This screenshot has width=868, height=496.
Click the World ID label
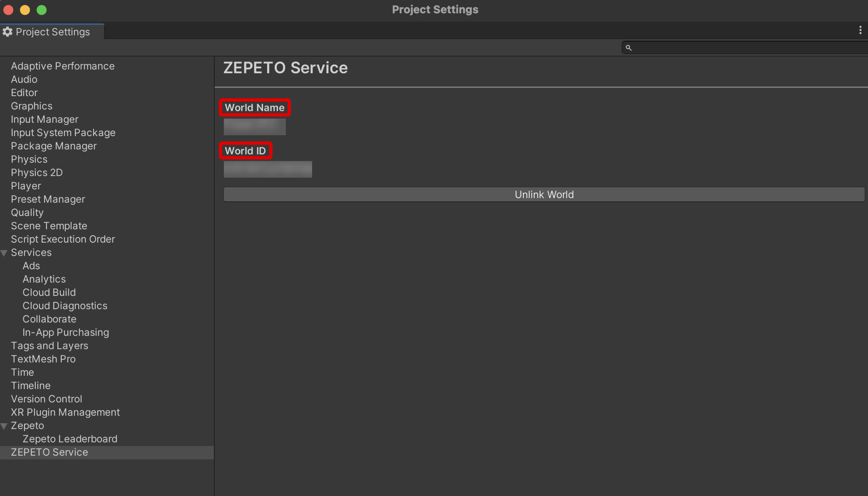pyautogui.click(x=245, y=151)
